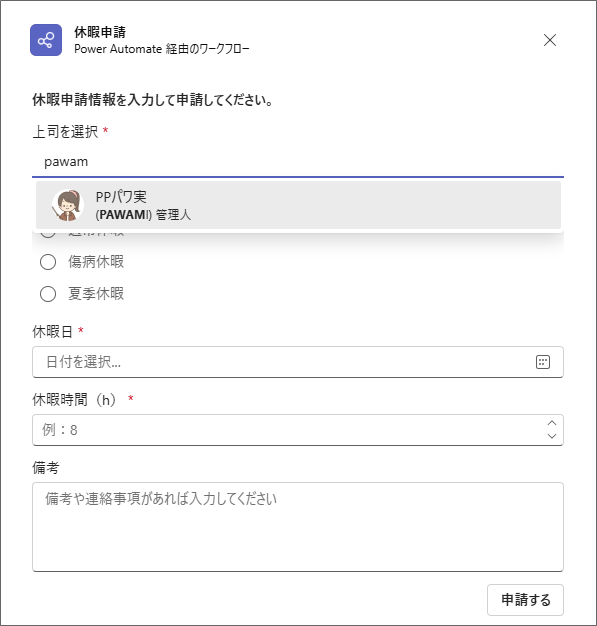Select the partially hidden radio above 傷病休暇
Viewport: 597px width, 626px height.
point(48,234)
